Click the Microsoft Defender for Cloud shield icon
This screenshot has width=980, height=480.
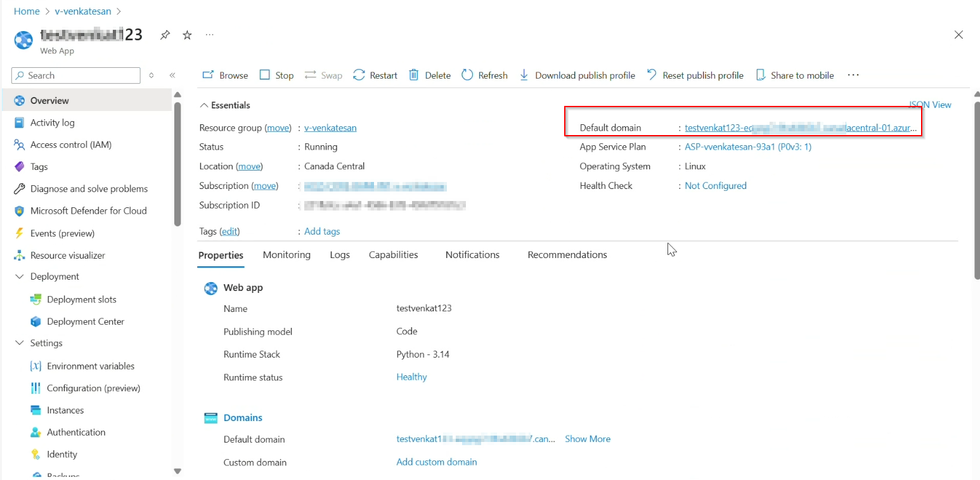click(x=19, y=211)
